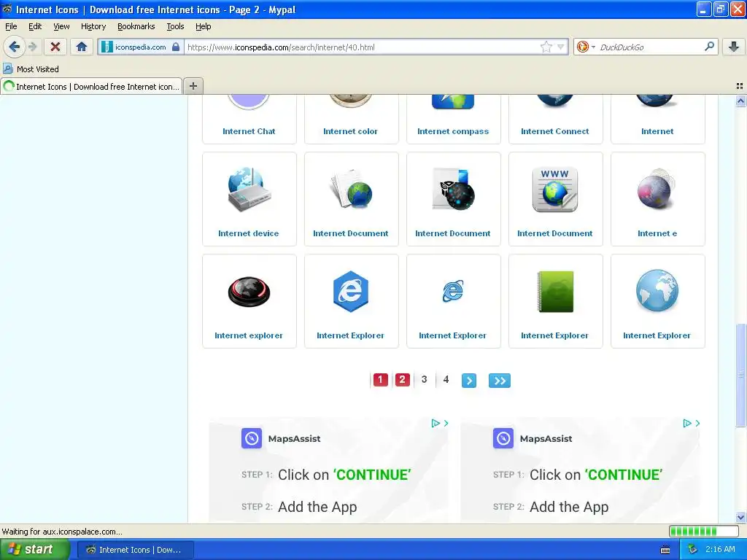Image resolution: width=747 pixels, height=560 pixels.
Task: Click the vertical scrollbar thumb
Action: [x=740, y=376]
